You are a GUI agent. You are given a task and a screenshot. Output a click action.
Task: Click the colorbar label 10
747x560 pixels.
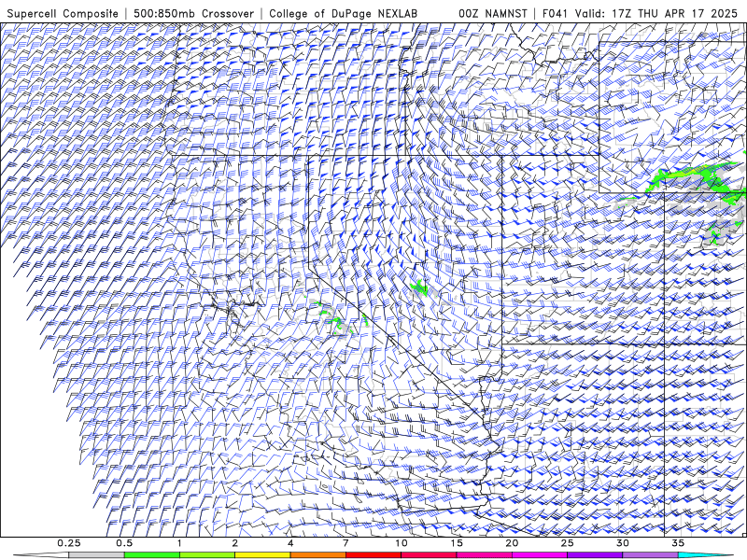[x=402, y=543]
